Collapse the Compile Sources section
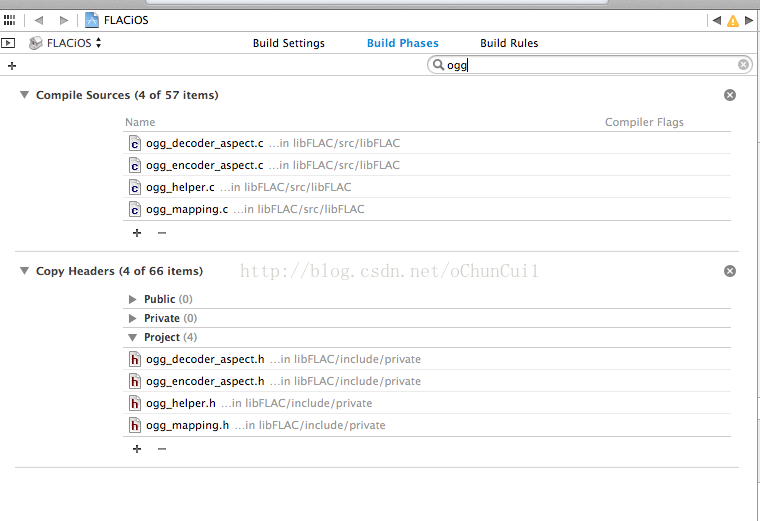This screenshot has width=760, height=521. click(x=24, y=95)
